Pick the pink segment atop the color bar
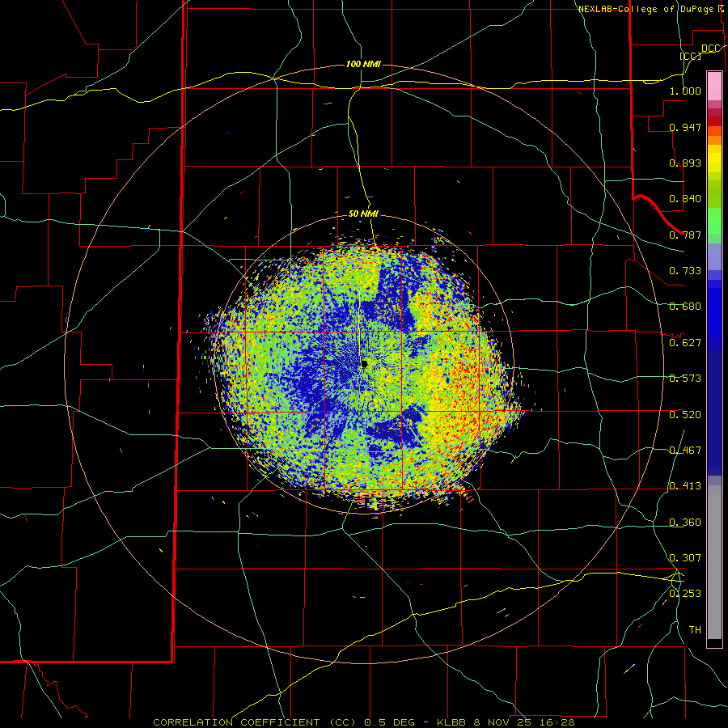 [714, 86]
